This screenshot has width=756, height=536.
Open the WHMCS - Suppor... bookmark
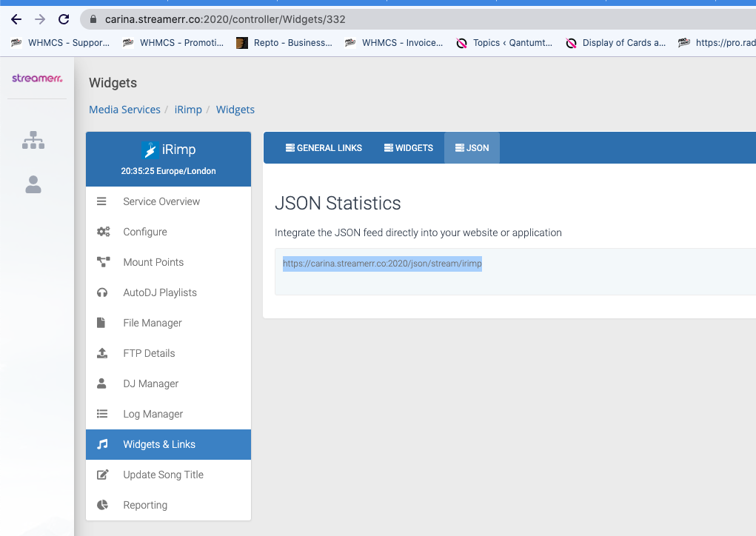(60, 43)
